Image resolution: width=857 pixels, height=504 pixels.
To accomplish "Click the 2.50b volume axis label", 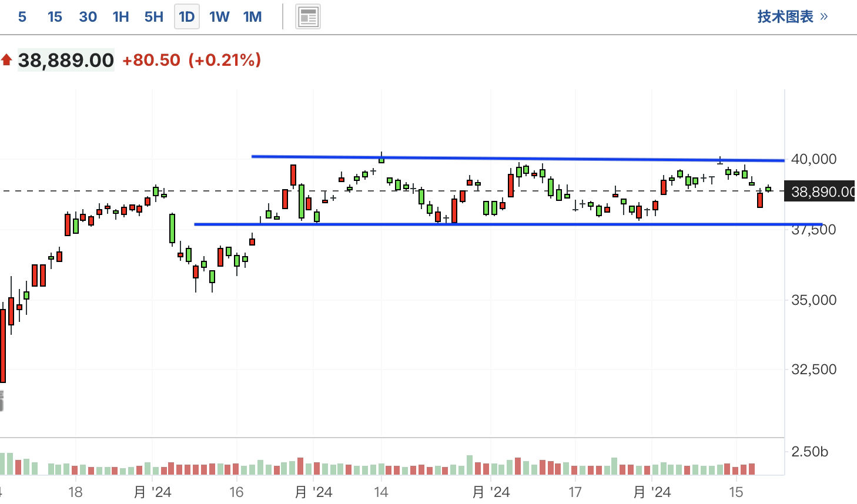I will click(x=810, y=452).
